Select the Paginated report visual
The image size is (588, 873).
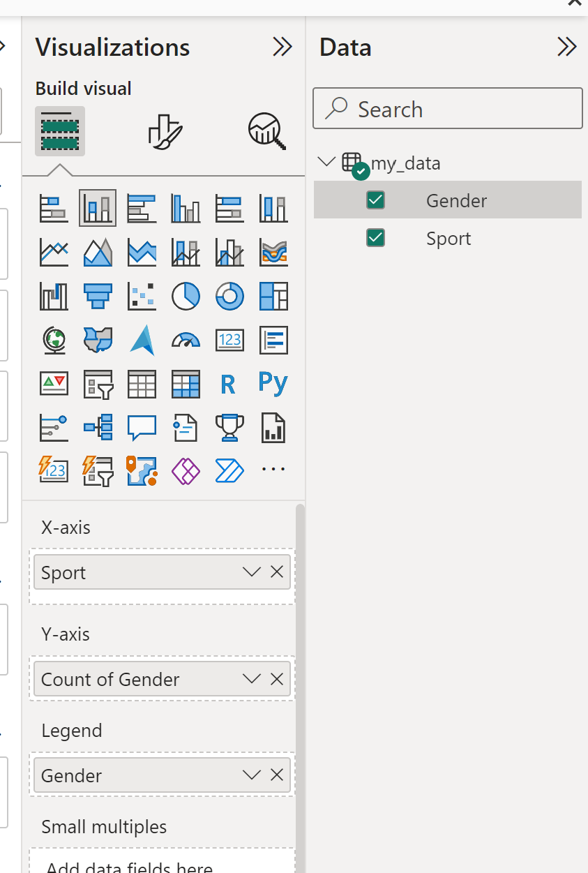click(x=273, y=427)
